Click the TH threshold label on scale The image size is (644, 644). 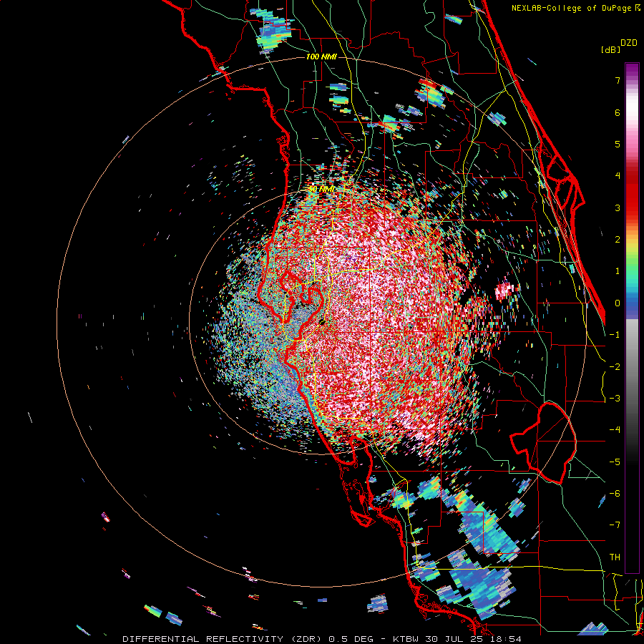tap(615, 557)
